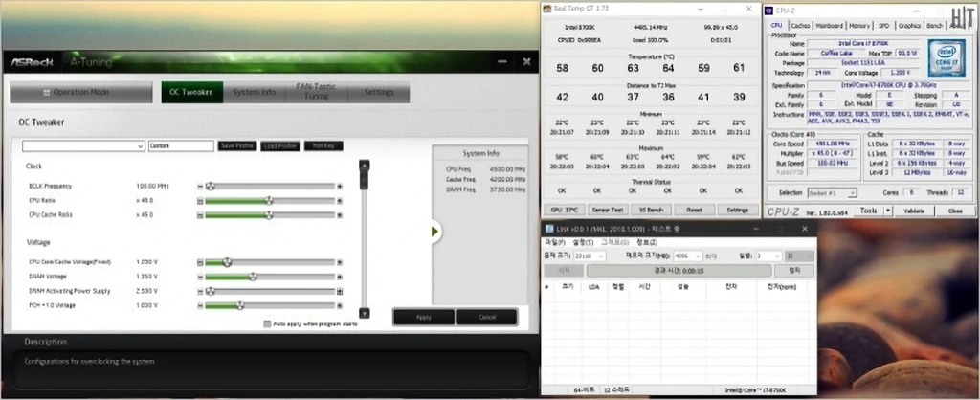Lower CPU Cache Ratio using minus icon
Viewport: 980px width, 400px height.
[200, 215]
